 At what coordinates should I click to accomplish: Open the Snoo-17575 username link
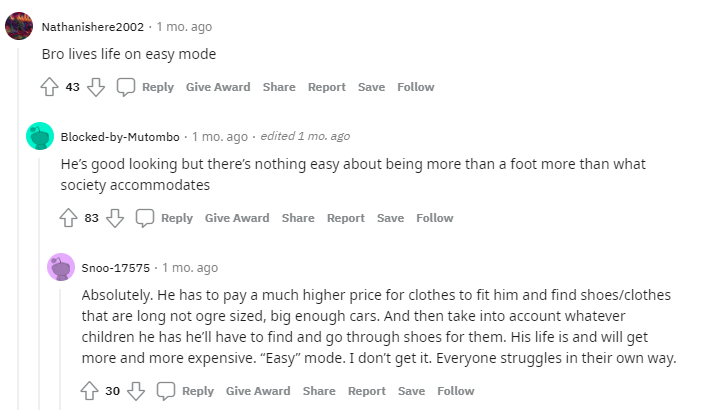click(116, 268)
